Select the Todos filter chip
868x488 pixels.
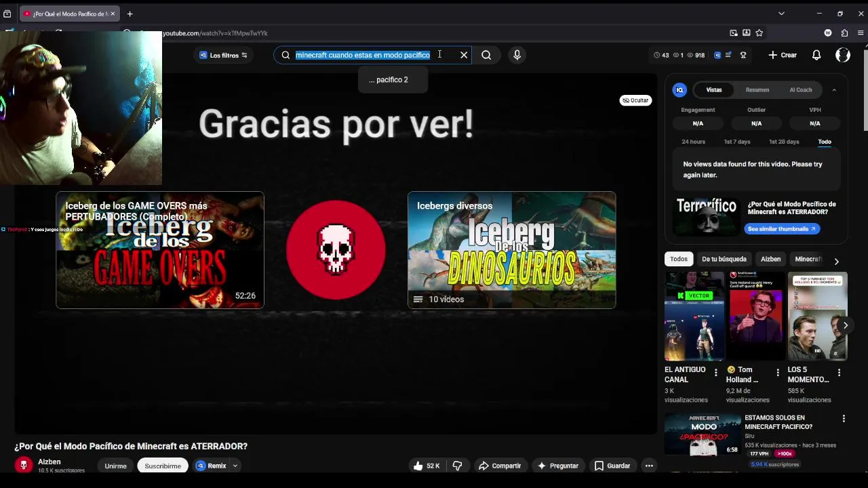[x=679, y=259]
